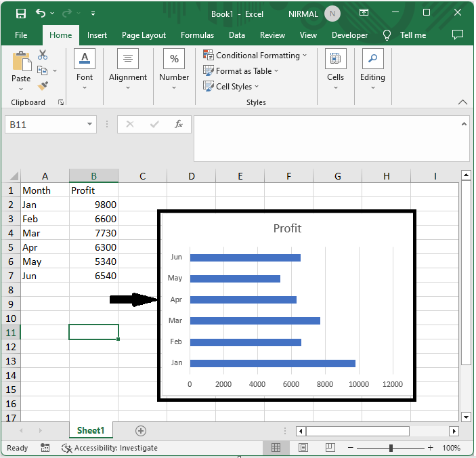This screenshot has height=458, width=476.
Task: Click the Profit chart title
Action: click(x=287, y=228)
